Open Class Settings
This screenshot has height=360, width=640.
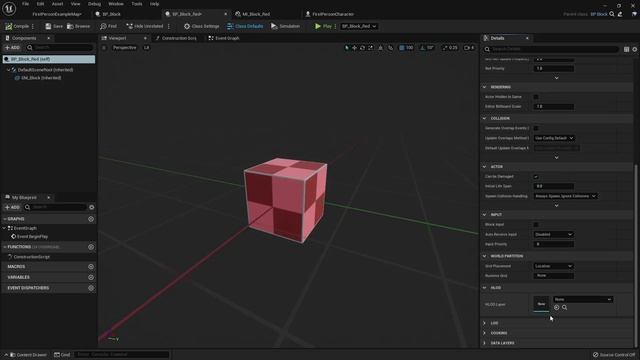coord(201,26)
